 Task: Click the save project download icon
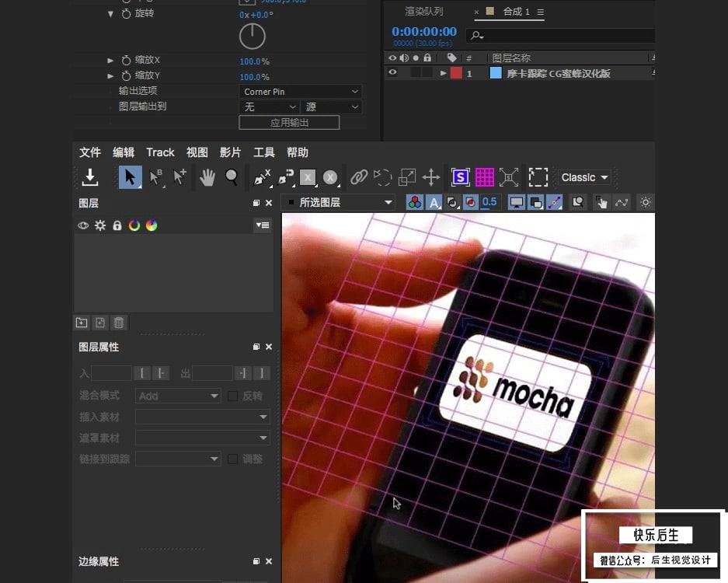(90, 177)
